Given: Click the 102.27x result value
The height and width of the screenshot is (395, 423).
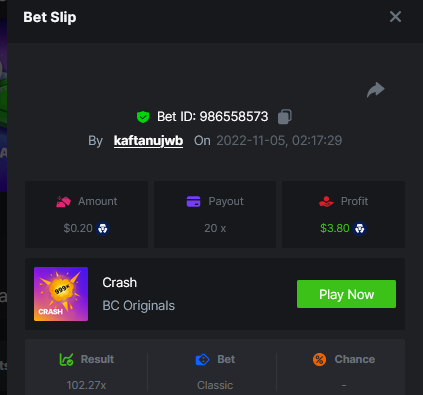Looking at the screenshot, I should pos(86,385).
